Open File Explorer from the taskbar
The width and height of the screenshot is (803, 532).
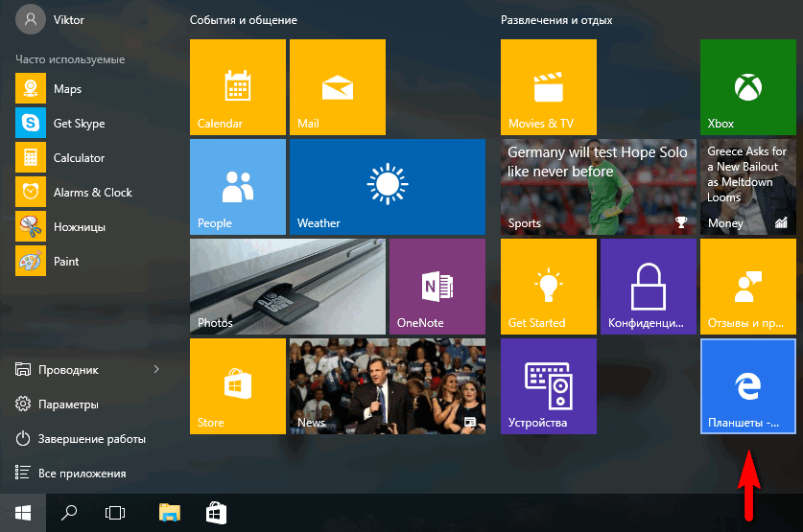tap(170, 513)
